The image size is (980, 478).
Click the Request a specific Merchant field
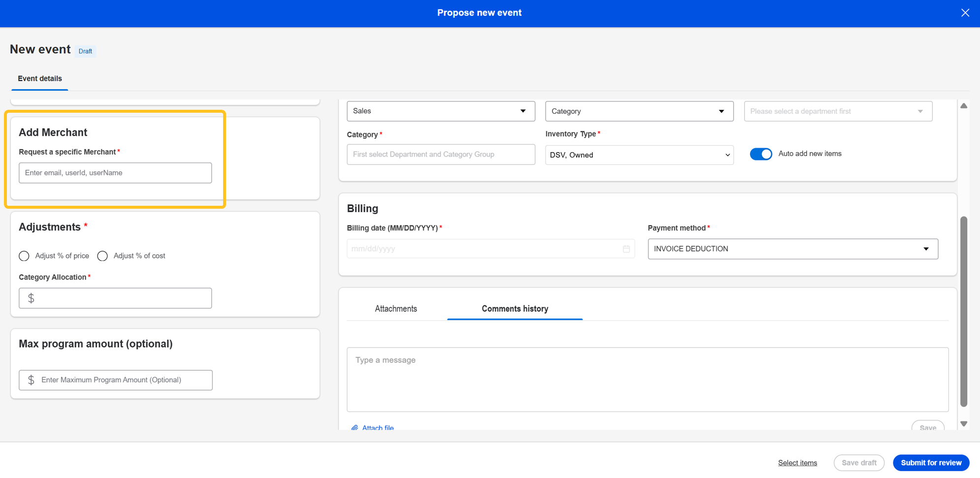(115, 173)
